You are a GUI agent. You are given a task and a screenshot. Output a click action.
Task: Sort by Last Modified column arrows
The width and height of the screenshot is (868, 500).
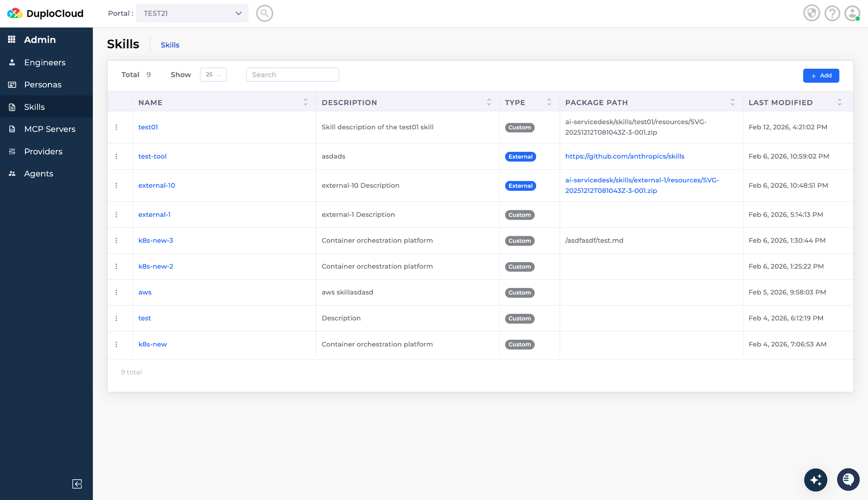click(x=839, y=102)
